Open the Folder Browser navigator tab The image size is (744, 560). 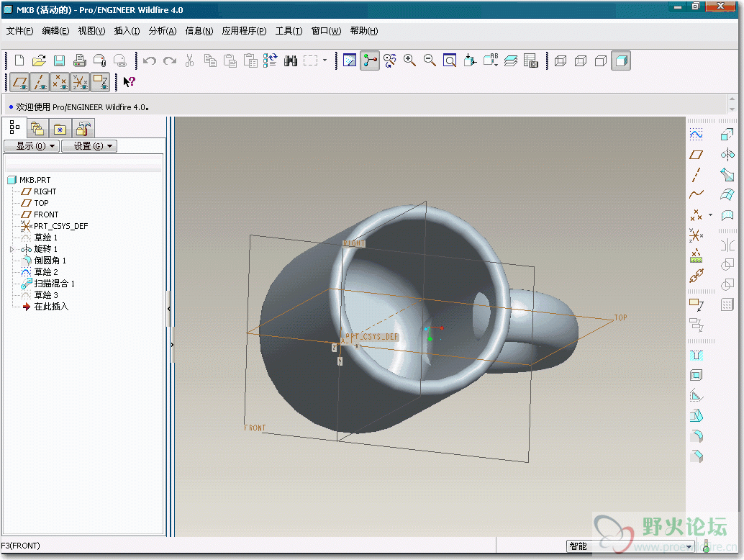pos(37,129)
